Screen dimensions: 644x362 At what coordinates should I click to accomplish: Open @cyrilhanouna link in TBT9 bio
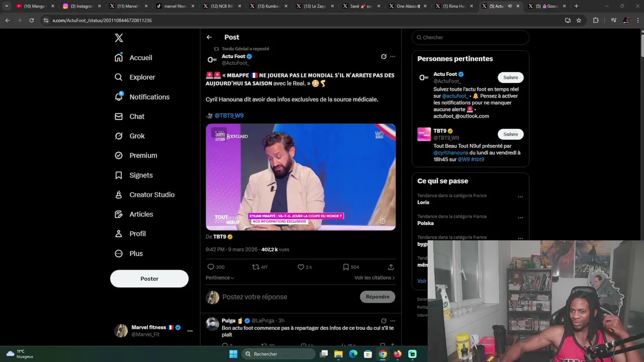pyautogui.click(x=451, y=153)
